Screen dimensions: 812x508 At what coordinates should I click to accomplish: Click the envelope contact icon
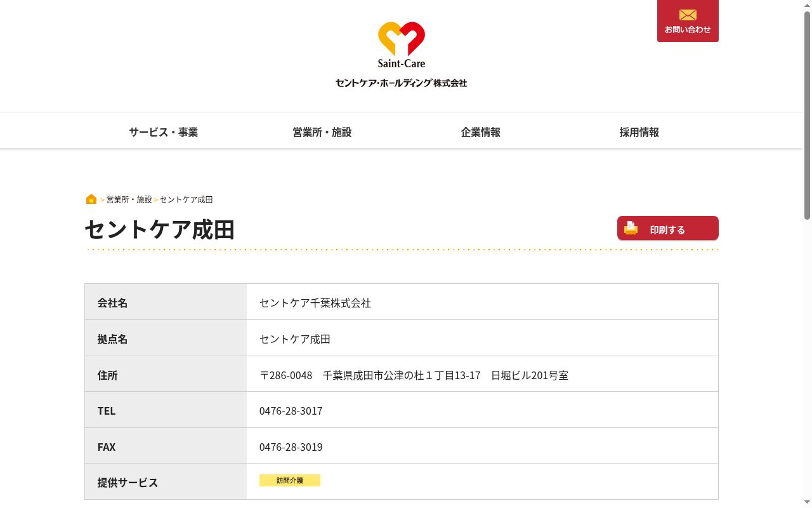pyautogui.click(x=688, y=15)
